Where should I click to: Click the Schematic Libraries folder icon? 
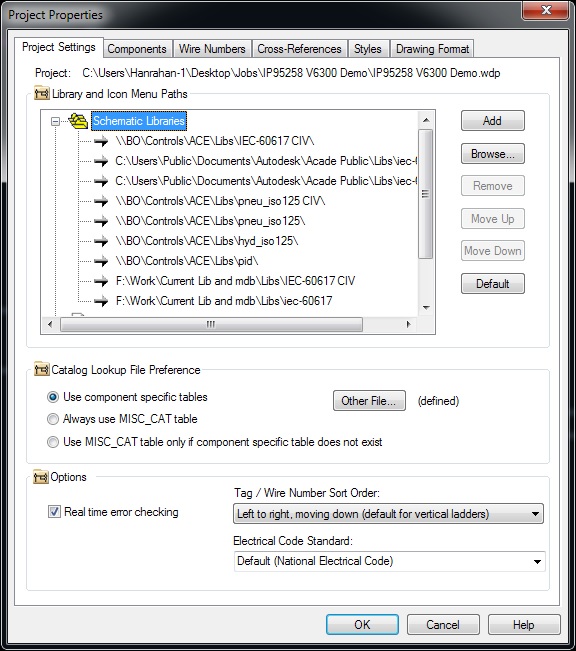pos(78,121)
